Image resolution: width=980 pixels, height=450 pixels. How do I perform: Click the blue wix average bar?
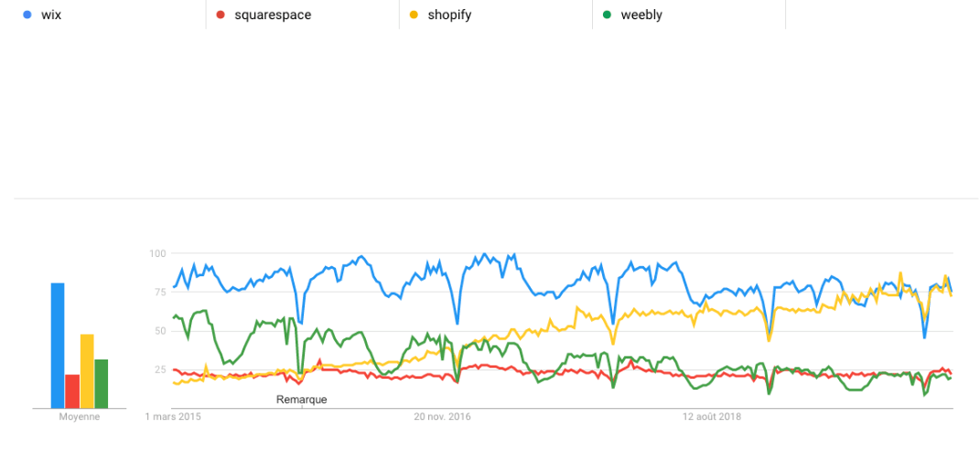click(x=58, y=346)
